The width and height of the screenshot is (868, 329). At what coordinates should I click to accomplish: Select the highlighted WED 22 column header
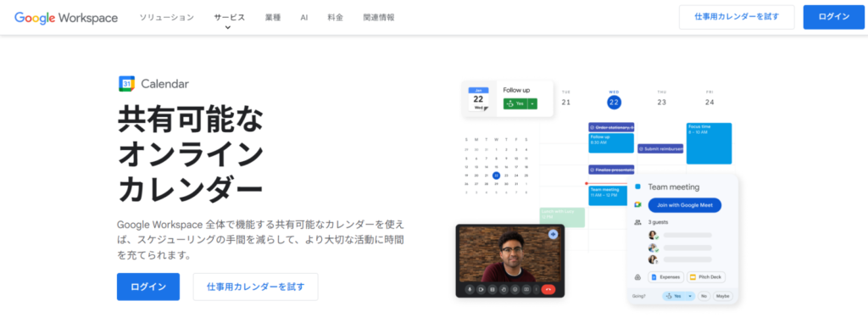(614, 99)
